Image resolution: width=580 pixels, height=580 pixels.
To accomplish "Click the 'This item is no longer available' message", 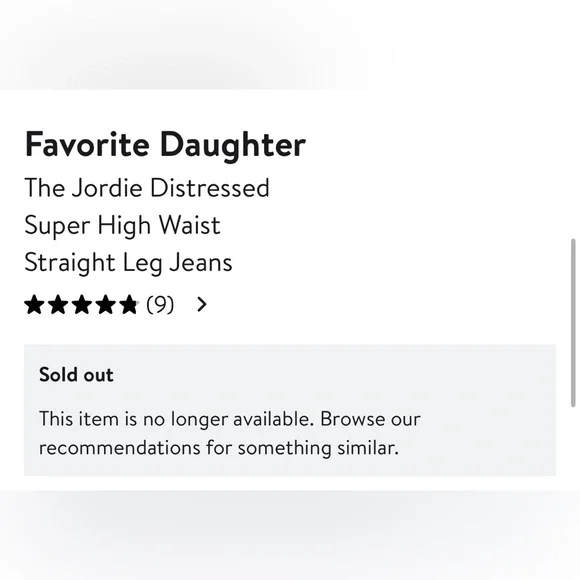I will click(176, 419).
